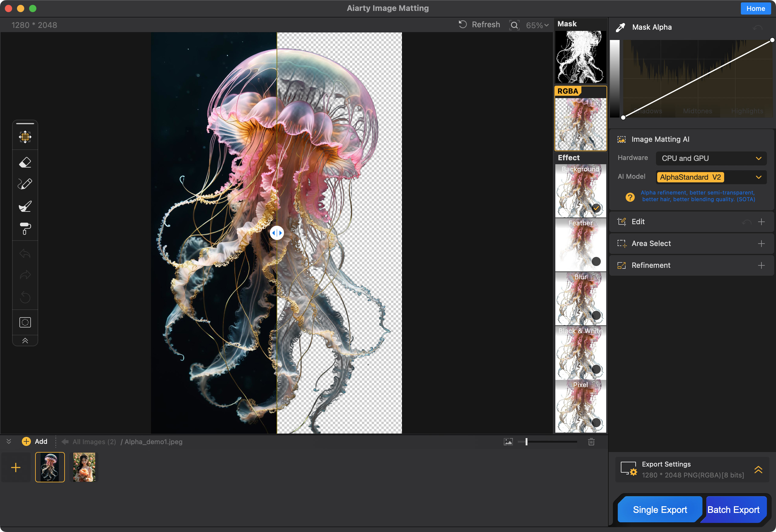Expand the Refinement section

point(761,265)
